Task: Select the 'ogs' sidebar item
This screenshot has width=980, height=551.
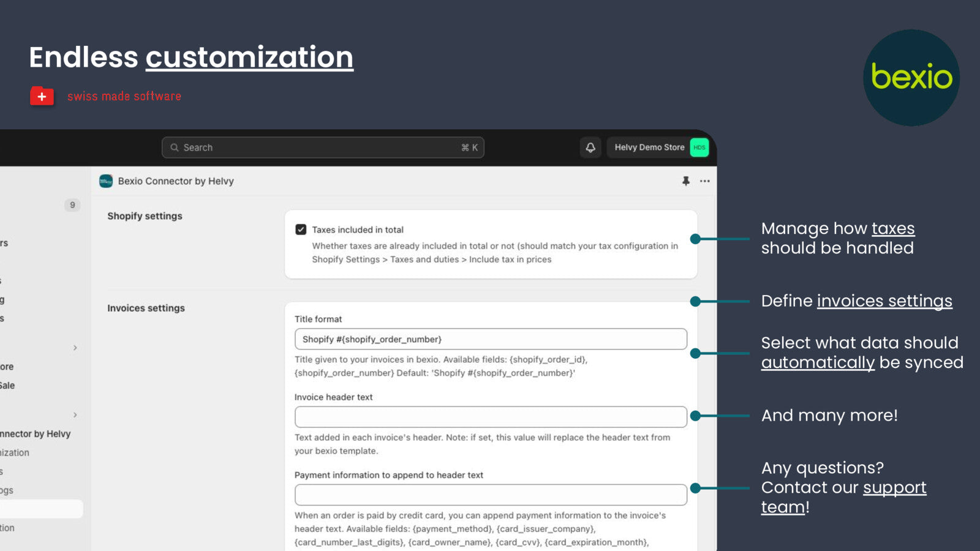Action: (x=7, y=490)
